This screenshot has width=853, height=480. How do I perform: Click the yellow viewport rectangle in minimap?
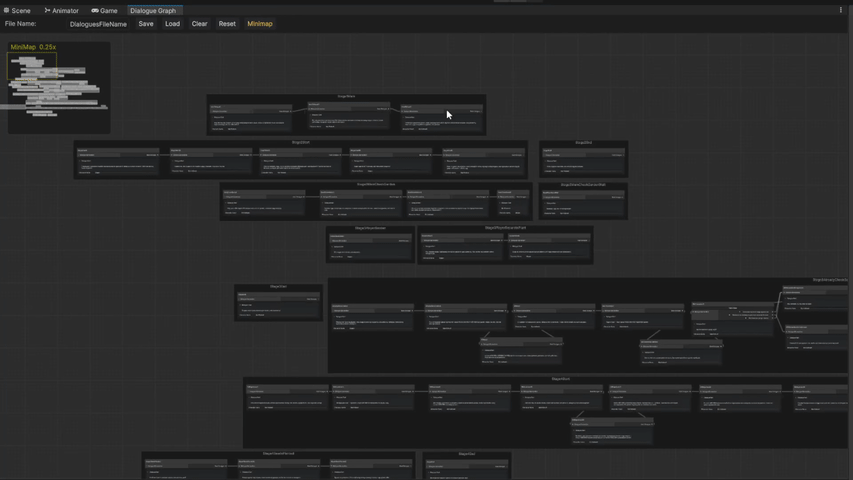pyautogui.click(x=32, y=66)
